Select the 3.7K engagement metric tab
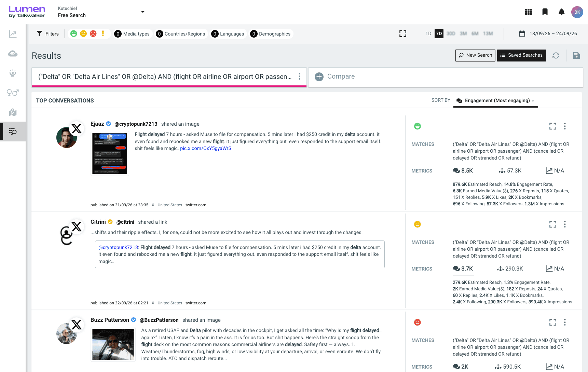588x372 pixels. tap(463, 268)
